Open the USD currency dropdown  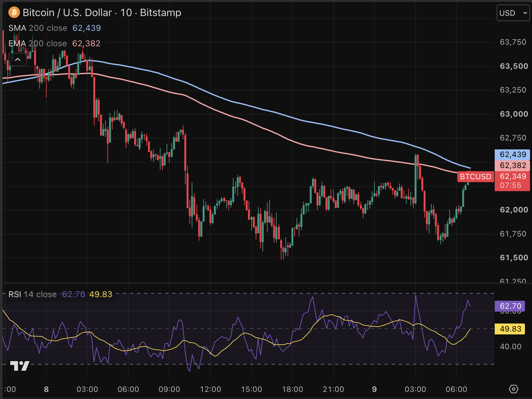513,13
